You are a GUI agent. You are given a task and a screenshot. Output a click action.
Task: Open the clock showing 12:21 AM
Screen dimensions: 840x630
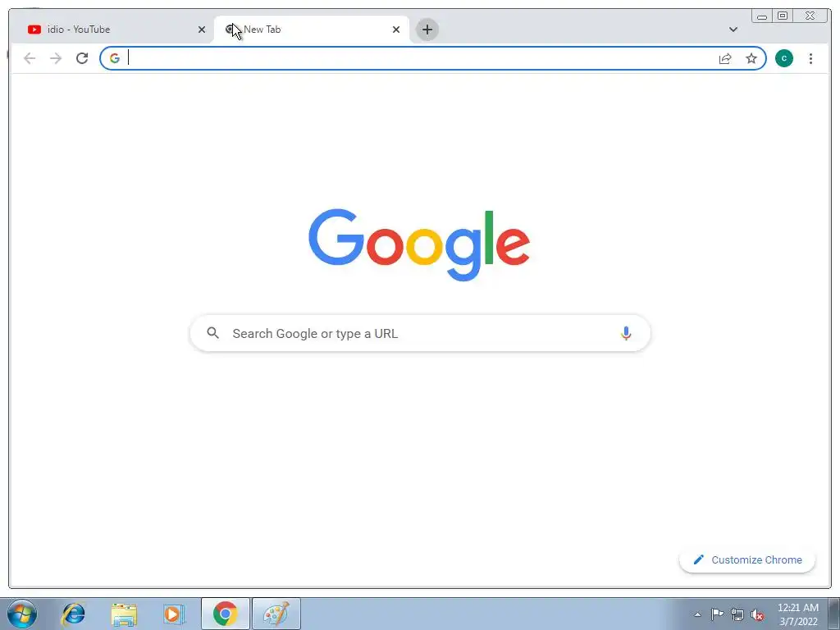[798, 614]
